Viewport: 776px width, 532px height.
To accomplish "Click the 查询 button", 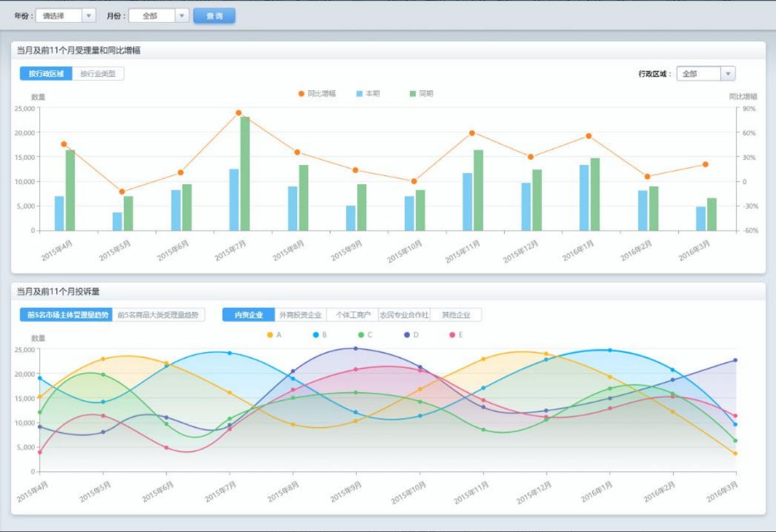I will (x=214, y=16).
